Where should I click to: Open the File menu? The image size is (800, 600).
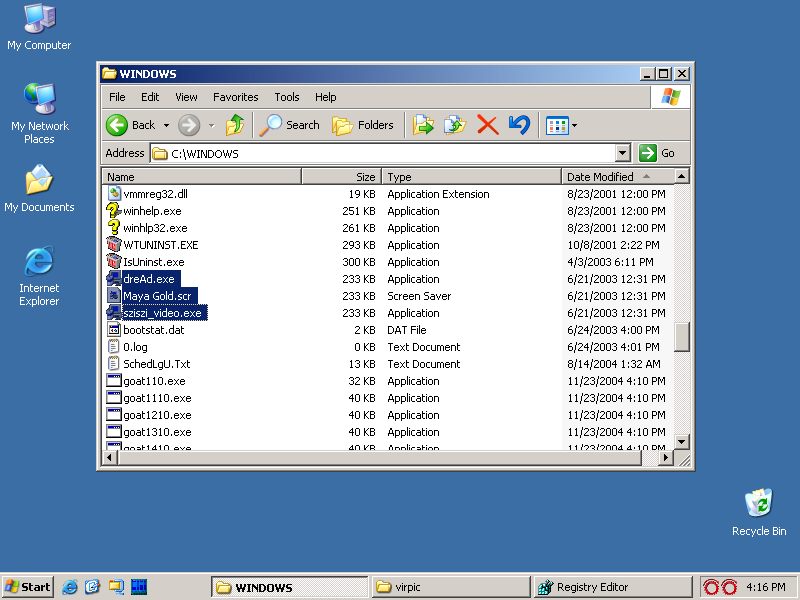click(117, 97)
